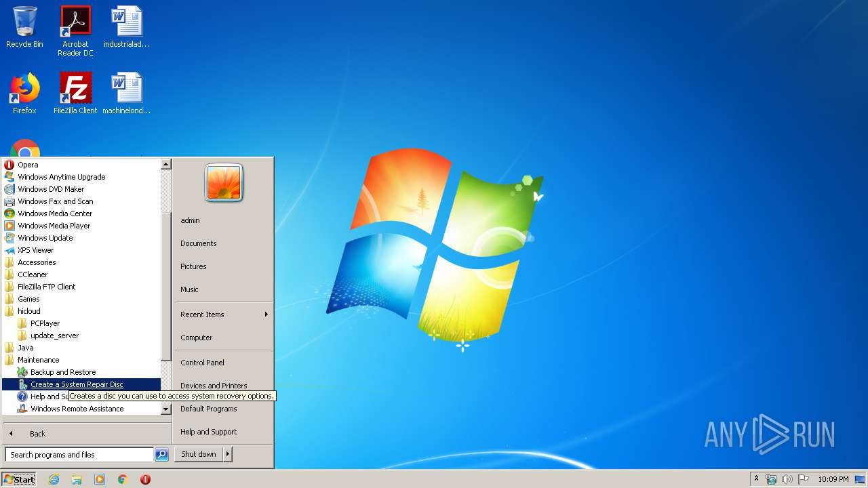
Task: Open FileZilla Client desktop shortcut
Action: tap(75, 94)
